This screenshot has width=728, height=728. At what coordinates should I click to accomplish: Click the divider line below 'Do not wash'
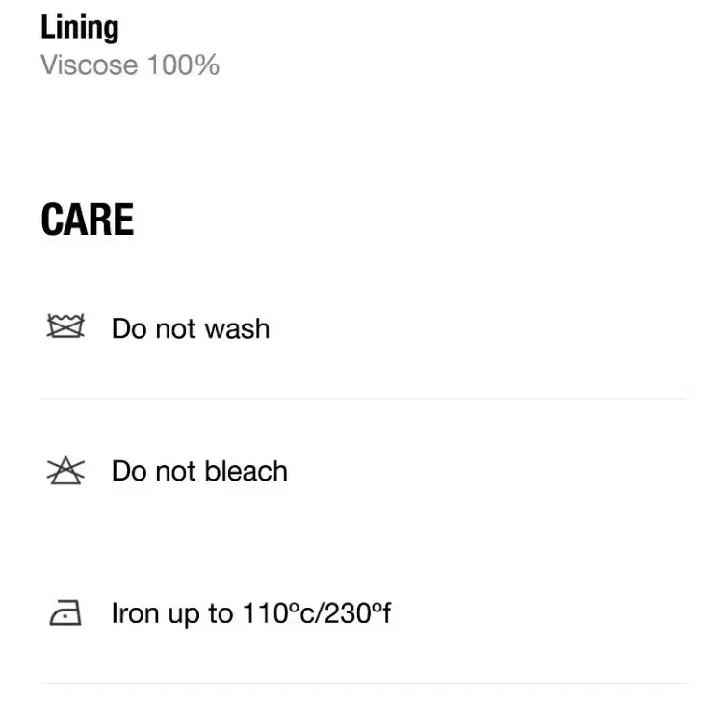(363, 399)
